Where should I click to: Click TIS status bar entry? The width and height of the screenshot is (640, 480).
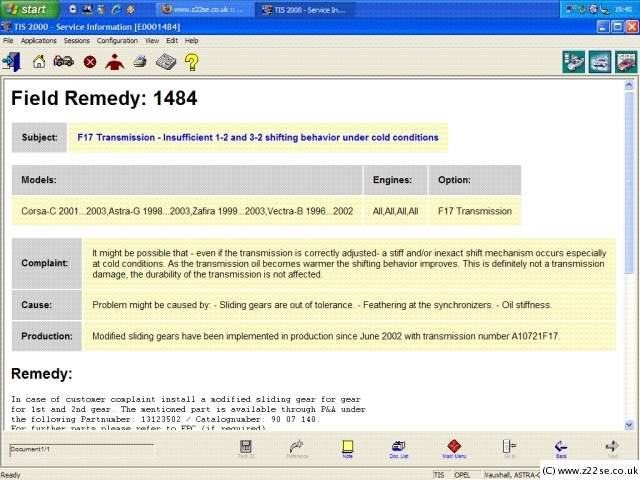[439, 475]
